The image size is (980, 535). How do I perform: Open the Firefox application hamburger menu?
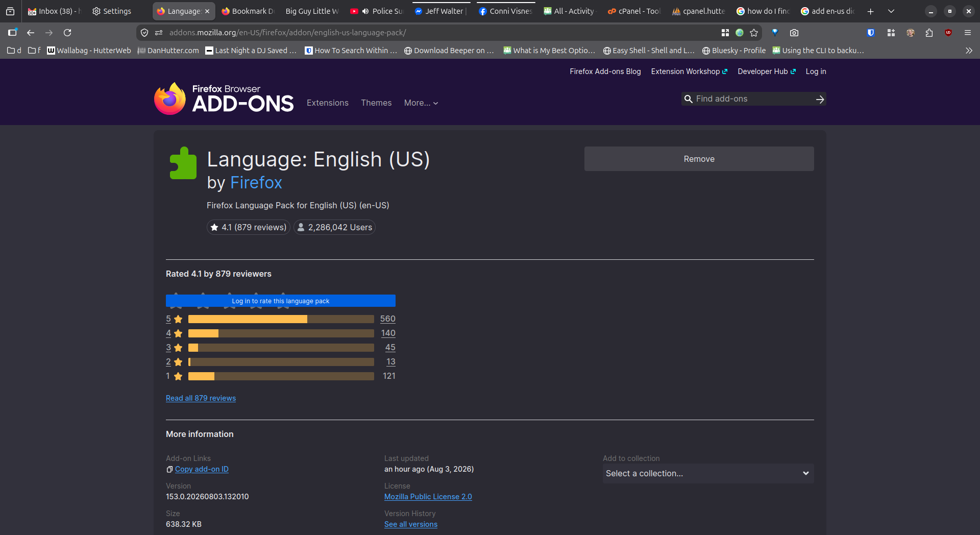coord(968,33)
